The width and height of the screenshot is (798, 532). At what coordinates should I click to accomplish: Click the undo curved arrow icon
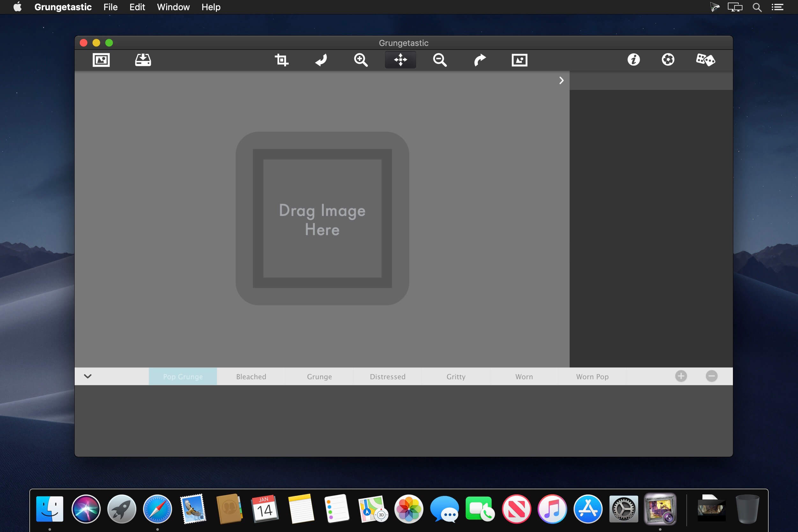click(x=321, y=60)
